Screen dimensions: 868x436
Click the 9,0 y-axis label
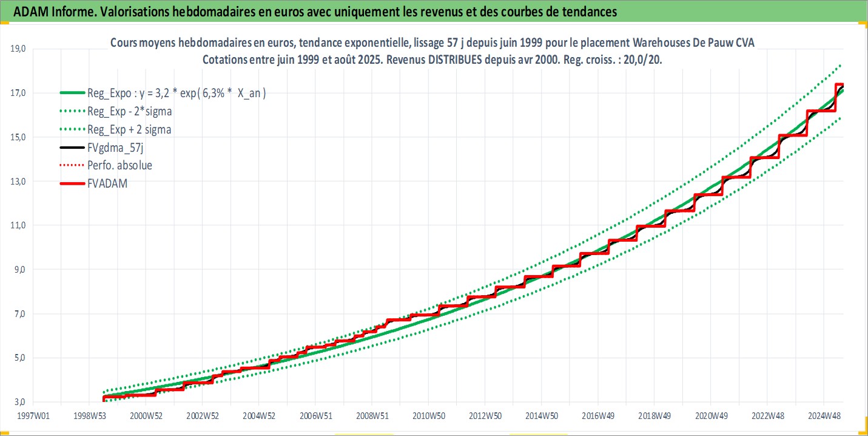point(19,270)
